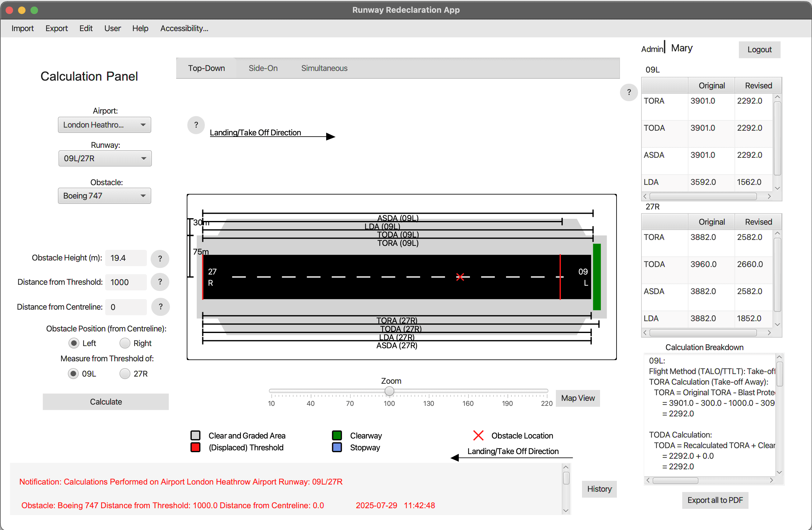
Task: Select Left obstacle position
Action: pos(73,343)
